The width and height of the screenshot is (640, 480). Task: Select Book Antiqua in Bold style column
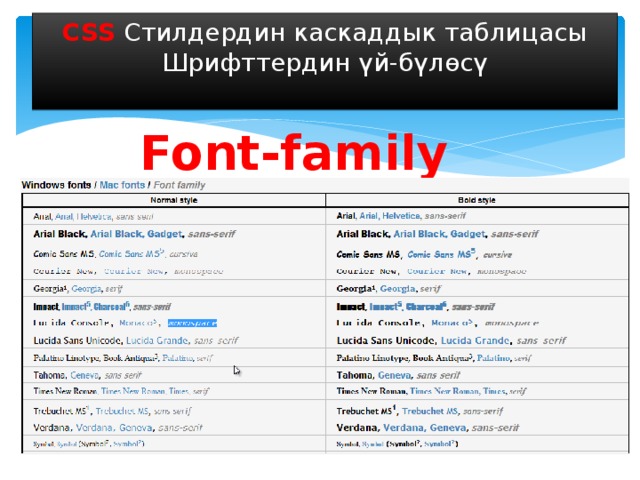(x=441, y=358)
